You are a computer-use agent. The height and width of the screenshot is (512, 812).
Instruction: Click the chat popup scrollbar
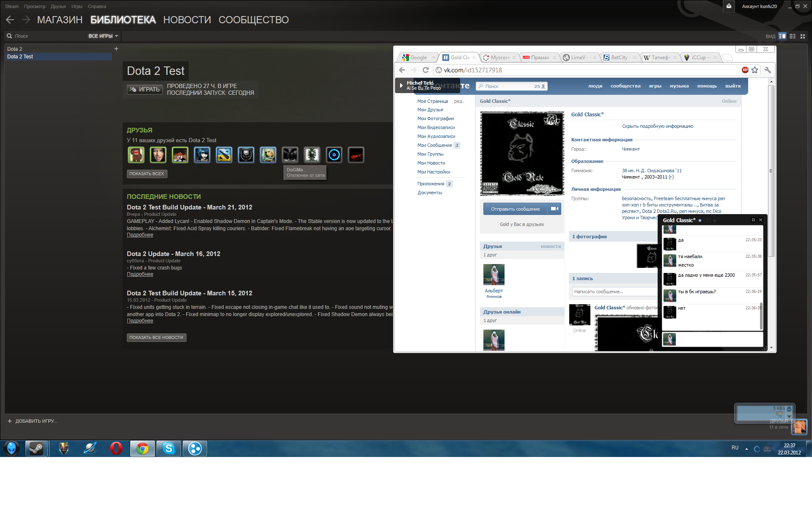761,316
